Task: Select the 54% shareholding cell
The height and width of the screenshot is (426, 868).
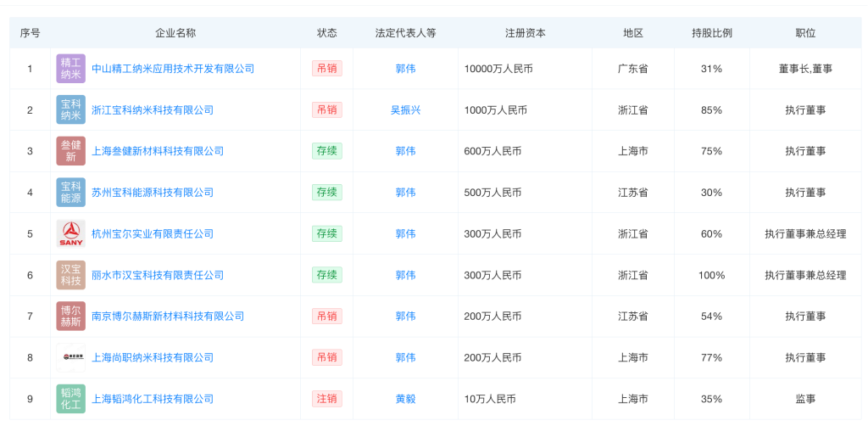Action: [712, 317]
